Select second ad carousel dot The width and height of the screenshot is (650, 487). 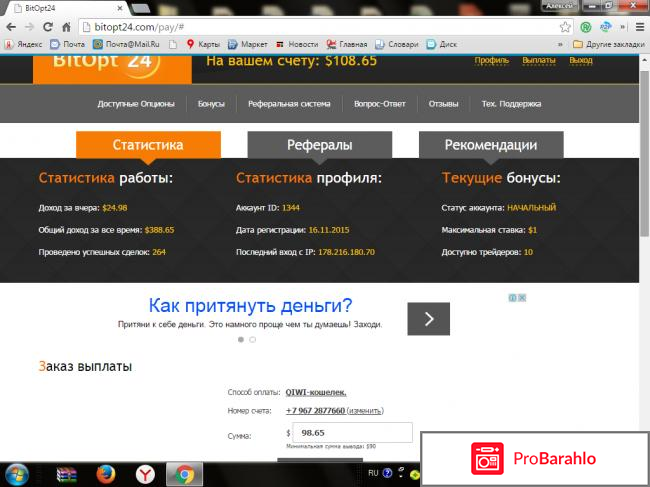tap(252, 339)
